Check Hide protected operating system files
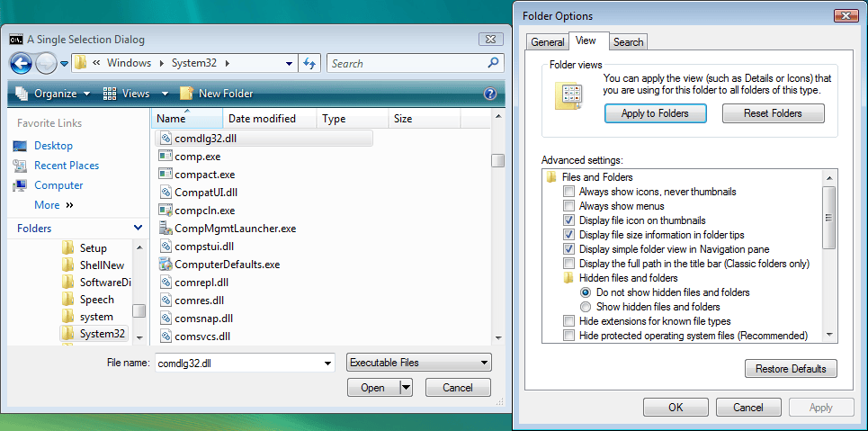Screen dimensions: 868x431 tap(568, 336)
